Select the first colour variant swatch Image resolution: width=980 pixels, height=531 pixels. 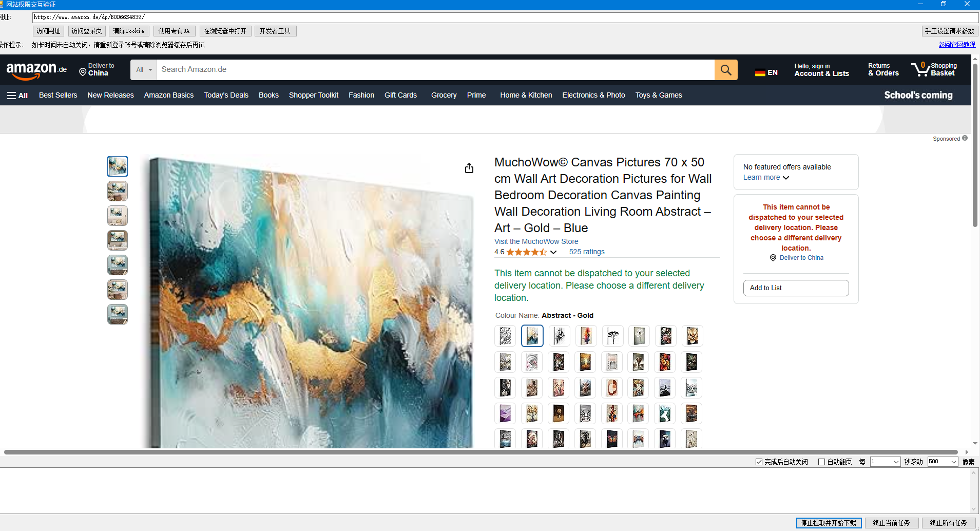(505, 336)
